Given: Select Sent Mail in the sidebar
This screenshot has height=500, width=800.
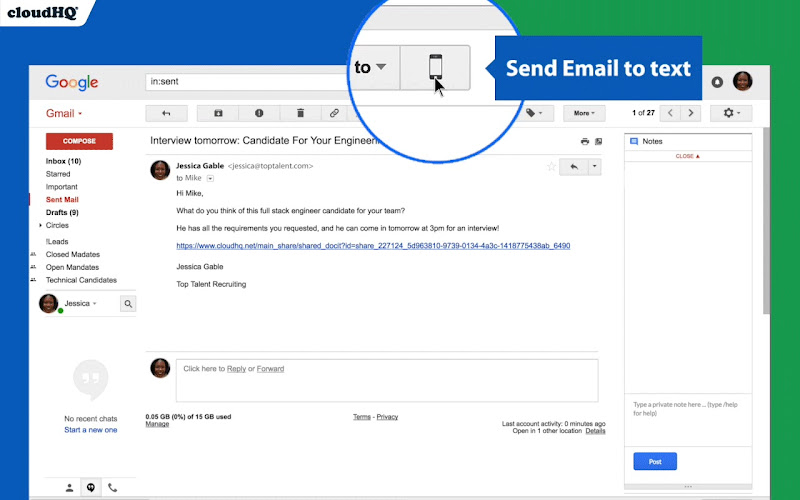Looking at the screenshot, I should point(62,199).
